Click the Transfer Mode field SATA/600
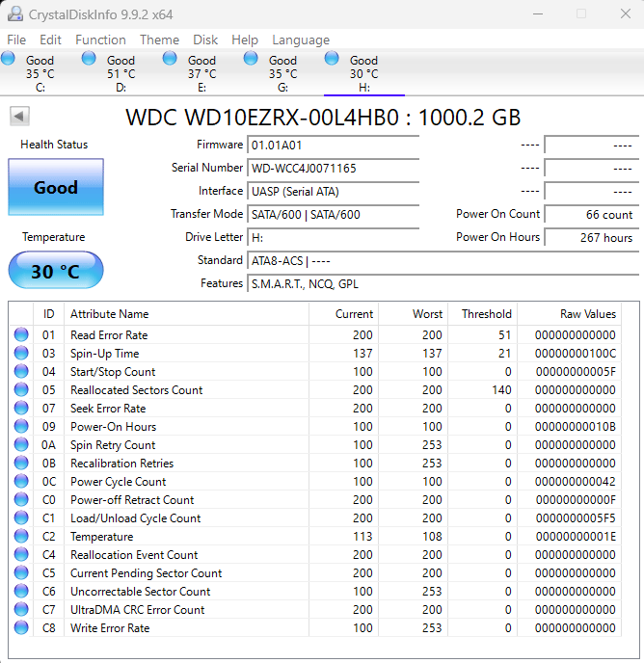 [x=333, y=214]
